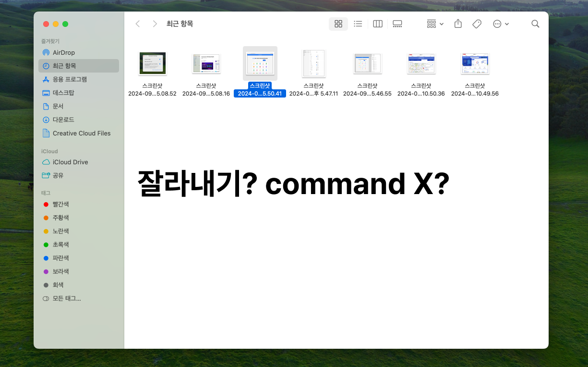This screenshot has height=367, width=588.
Task: Filter by yellow tag 노란색
Action: tap(79, 231)
